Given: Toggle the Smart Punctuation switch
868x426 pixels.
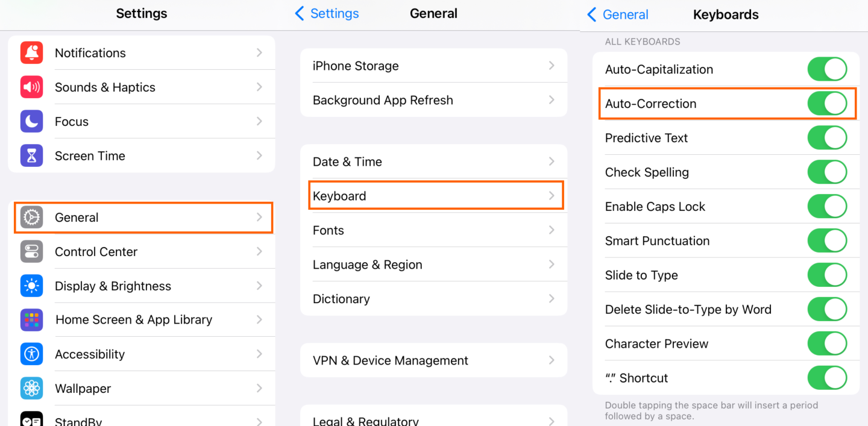Looking at the screenshot, I should 827,240.
